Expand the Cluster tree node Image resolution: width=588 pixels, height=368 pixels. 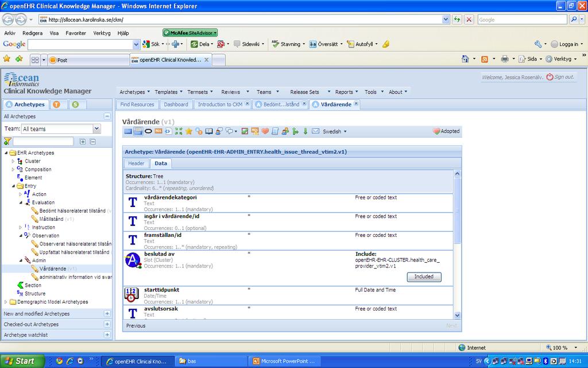coord(14,161)
